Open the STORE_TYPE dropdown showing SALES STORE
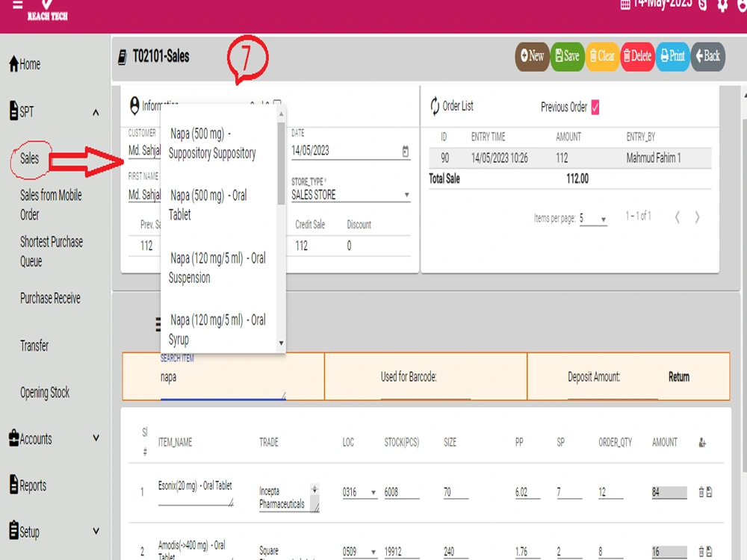This screenshot has width=747, height=560. click(350, 195)
